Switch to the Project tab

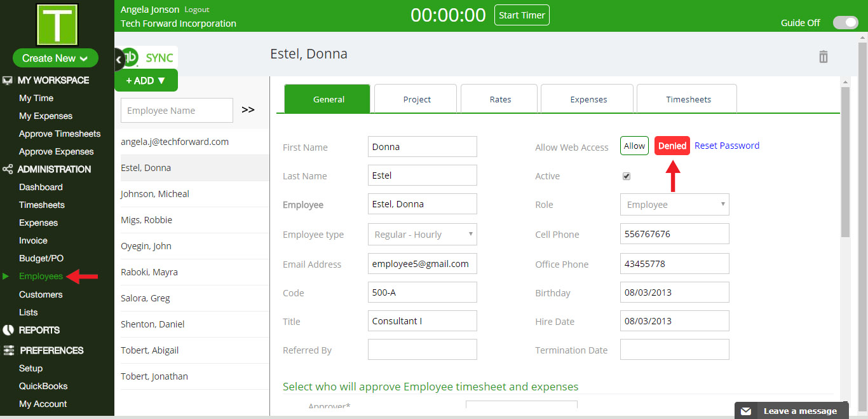point(416,99)
